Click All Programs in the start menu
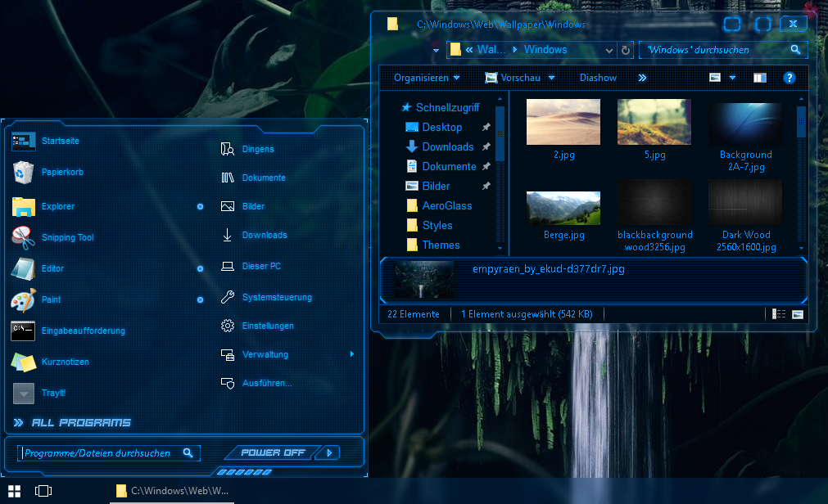828x504 pixels. point(80,423)
